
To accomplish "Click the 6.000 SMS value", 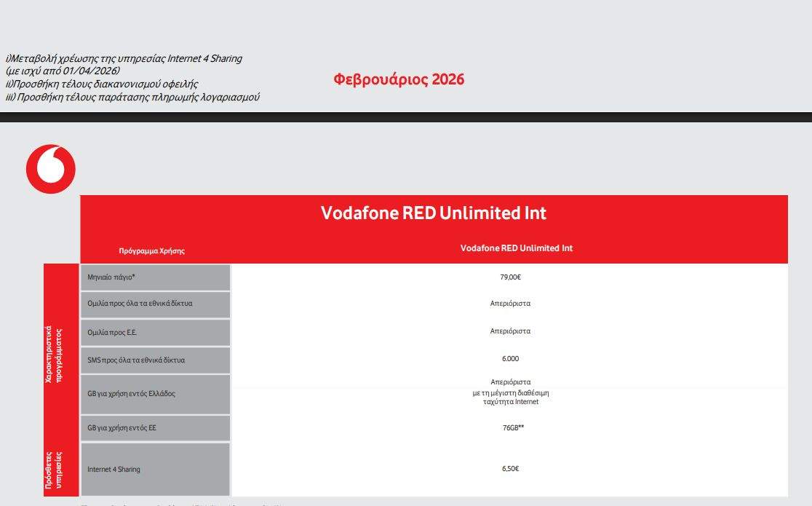I will point(510,358).
